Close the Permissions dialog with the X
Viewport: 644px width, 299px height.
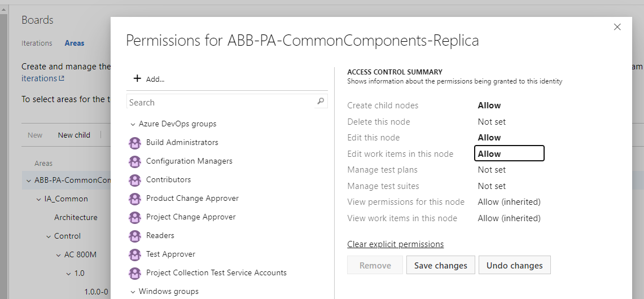tap(617, 27)
